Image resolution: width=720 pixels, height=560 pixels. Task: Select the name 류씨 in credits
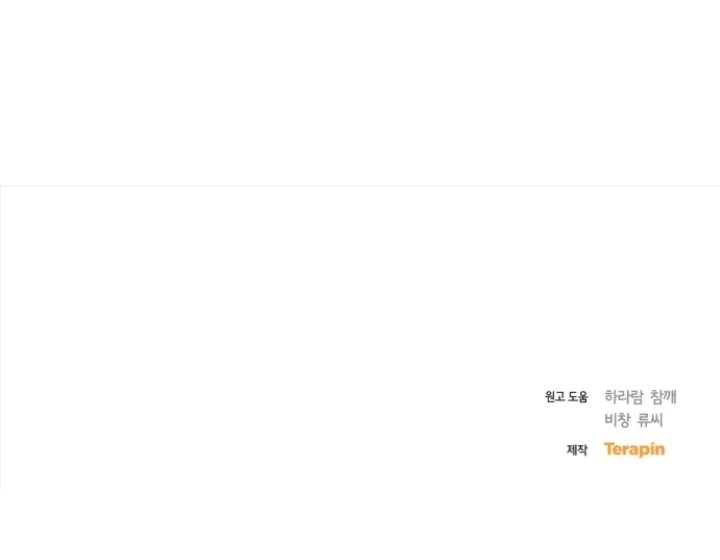click(x=650, y=420)
